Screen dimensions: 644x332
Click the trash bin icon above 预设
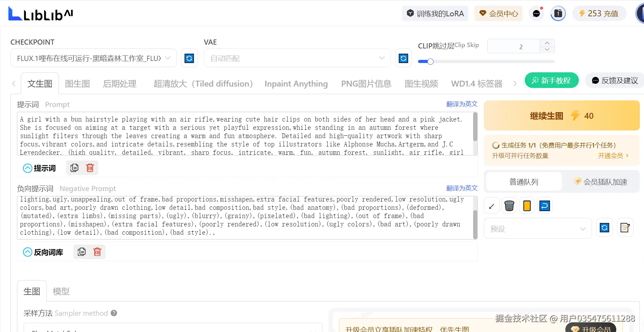click(x=509, y=206)
